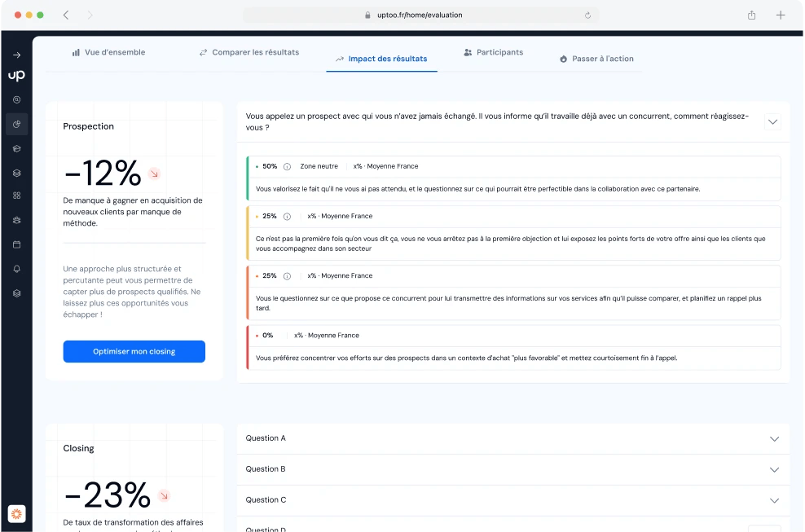805x532 pixels.
Task: Click info icon next to 50% answer
Action: pyautogui.click(x=288, y=166)
